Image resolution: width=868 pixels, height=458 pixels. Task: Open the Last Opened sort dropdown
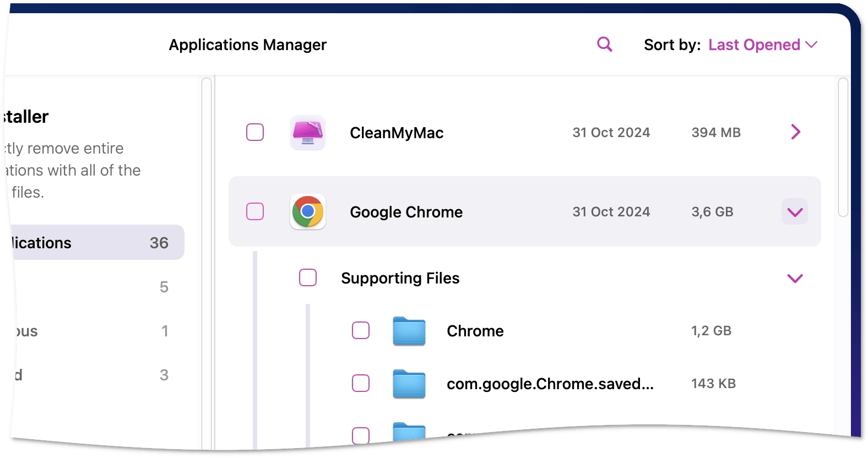click(763, 45)
